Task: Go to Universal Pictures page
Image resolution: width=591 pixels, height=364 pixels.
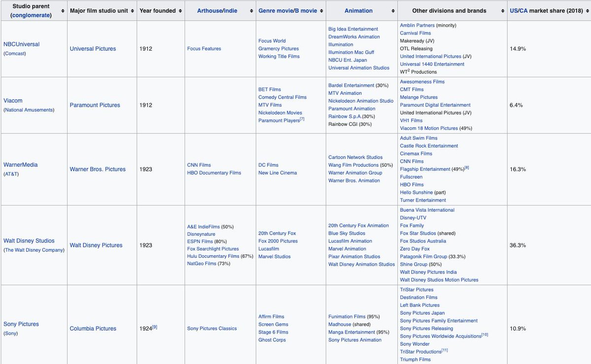Action: (93, 49)
